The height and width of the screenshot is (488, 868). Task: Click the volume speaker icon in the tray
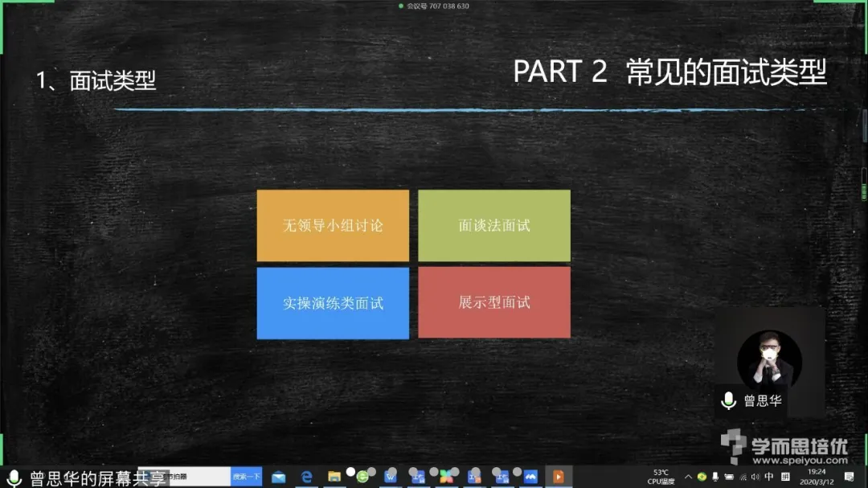pyautogui.click(x=755, y=477)
